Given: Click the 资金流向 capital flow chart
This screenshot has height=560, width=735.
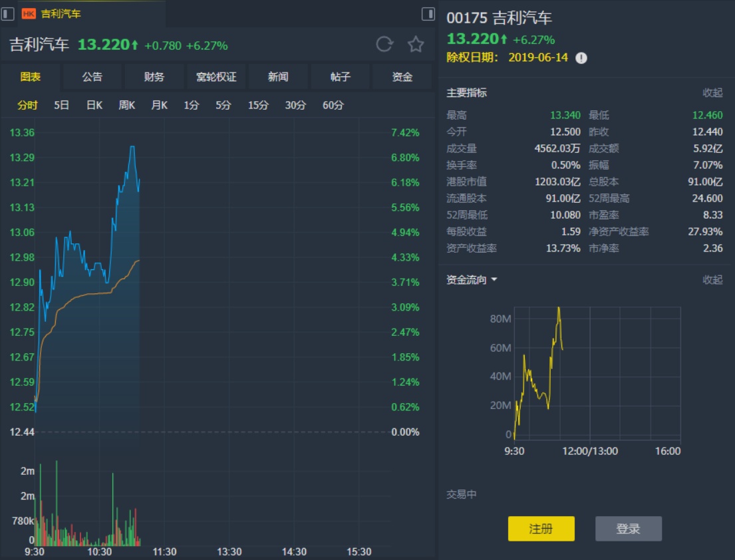Looking at the screenshot, I should tap(597, 372).
